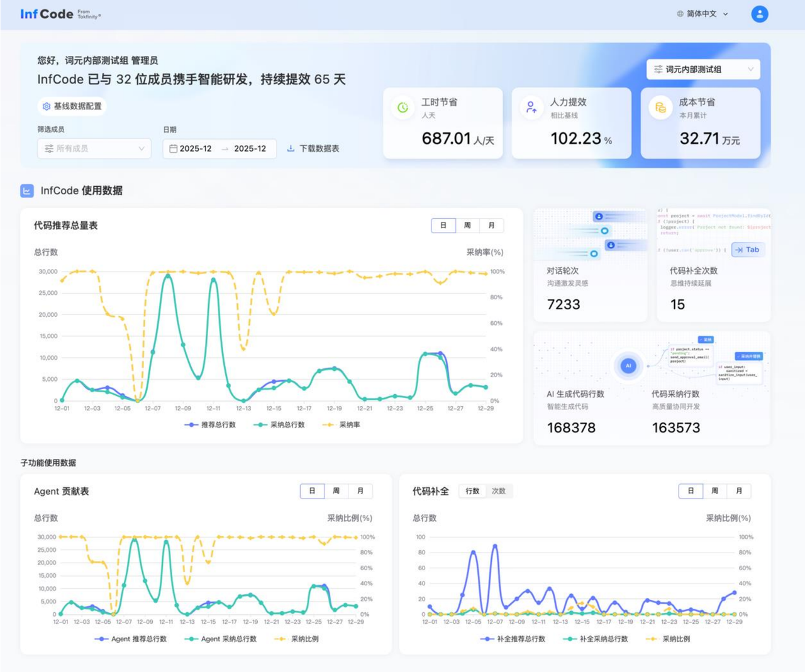This screenshot has height=672, width=805.
Task: Select 周 view in 代码补全 chart
Action: [x=714, y=491]
